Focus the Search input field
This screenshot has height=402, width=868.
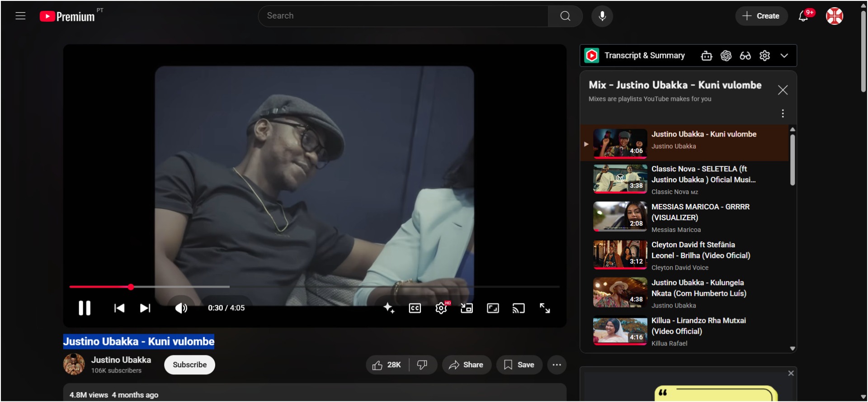[x=403, y=16]
